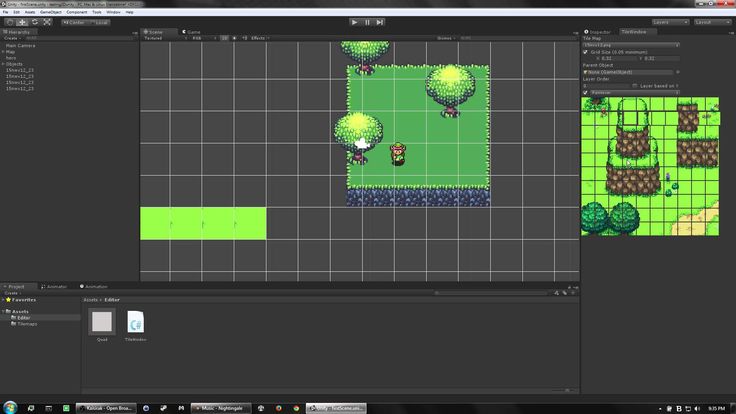Open the Hierarchy Create dropdown
The width and height of the screenshot is (736, 414).
[x=13, y=38]
